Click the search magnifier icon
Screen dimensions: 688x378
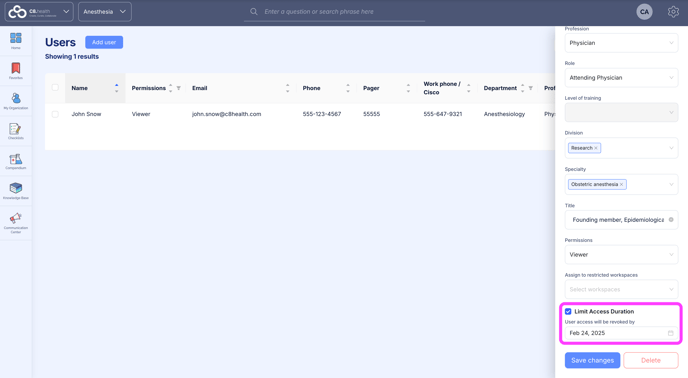[254, 12]
